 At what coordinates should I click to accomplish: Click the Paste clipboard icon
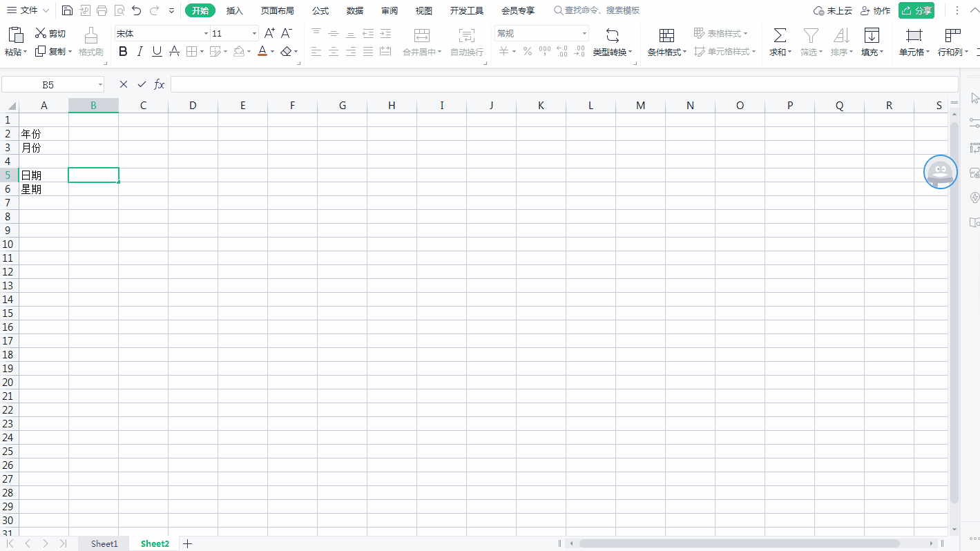15,35
